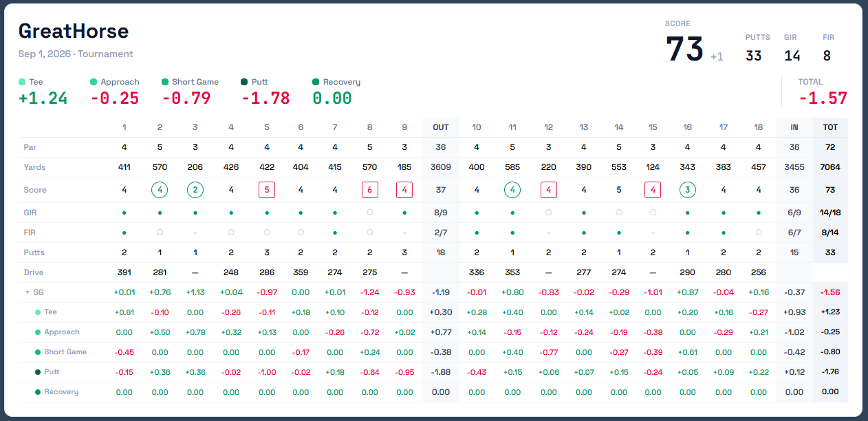The height and width of the screenshot is (421, 868).
Task: Click the dot beside the Putt table row
Action: (38, 372)
